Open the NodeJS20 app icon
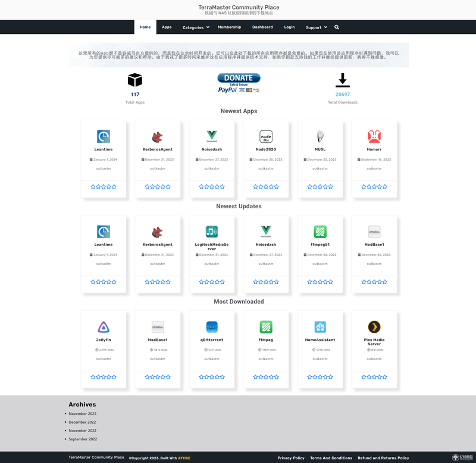This screenshot has width=476, height=463. (x=266, y=137)
